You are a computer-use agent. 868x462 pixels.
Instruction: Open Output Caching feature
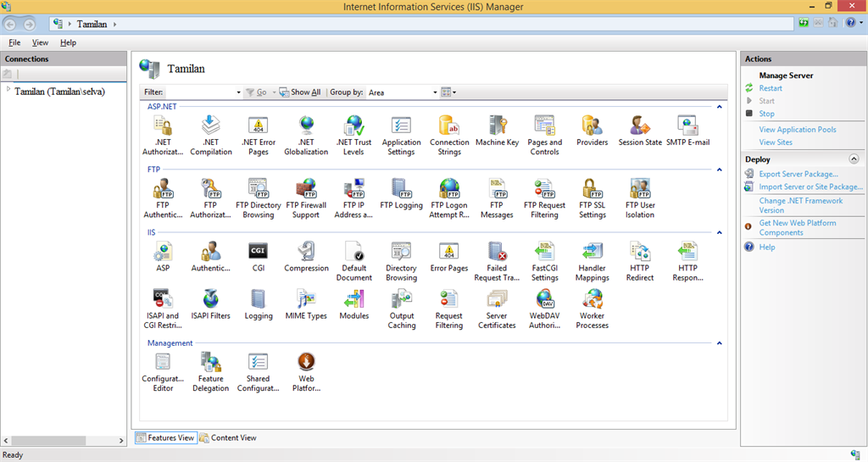coord(401,309)
